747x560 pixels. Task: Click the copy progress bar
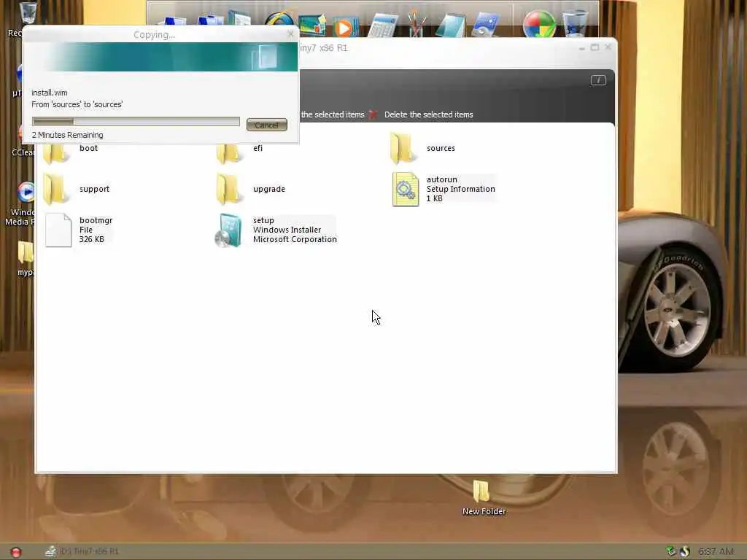point(136,122)
